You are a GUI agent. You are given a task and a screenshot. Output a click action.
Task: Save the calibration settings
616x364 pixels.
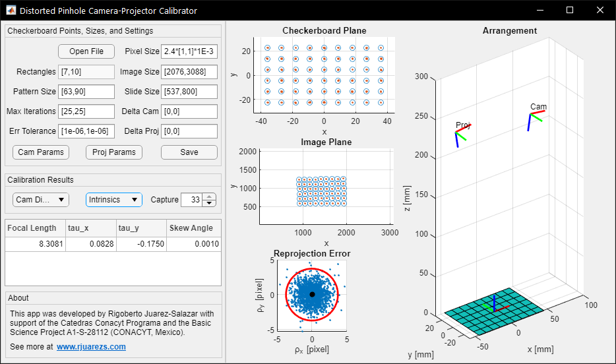click(189, 152)
